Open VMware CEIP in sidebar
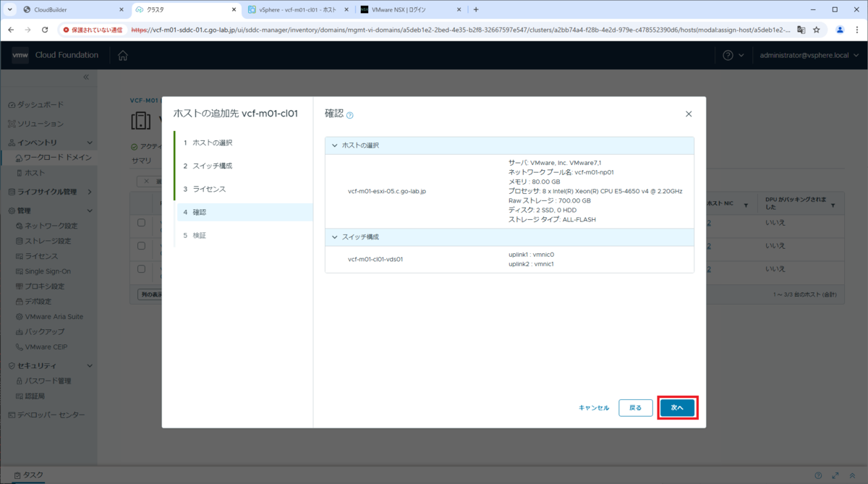The image size is (868, 484). 42,347
